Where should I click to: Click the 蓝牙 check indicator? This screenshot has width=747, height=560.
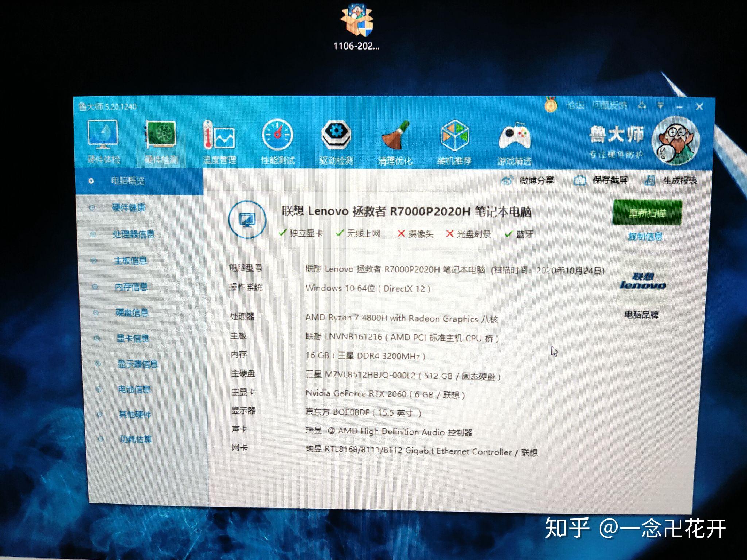(519, 234)
